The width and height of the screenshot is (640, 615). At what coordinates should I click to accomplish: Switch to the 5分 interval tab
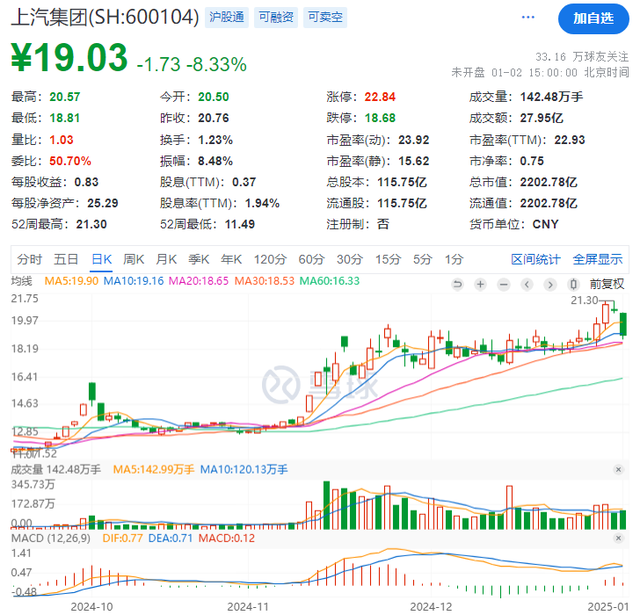(422, 260)
